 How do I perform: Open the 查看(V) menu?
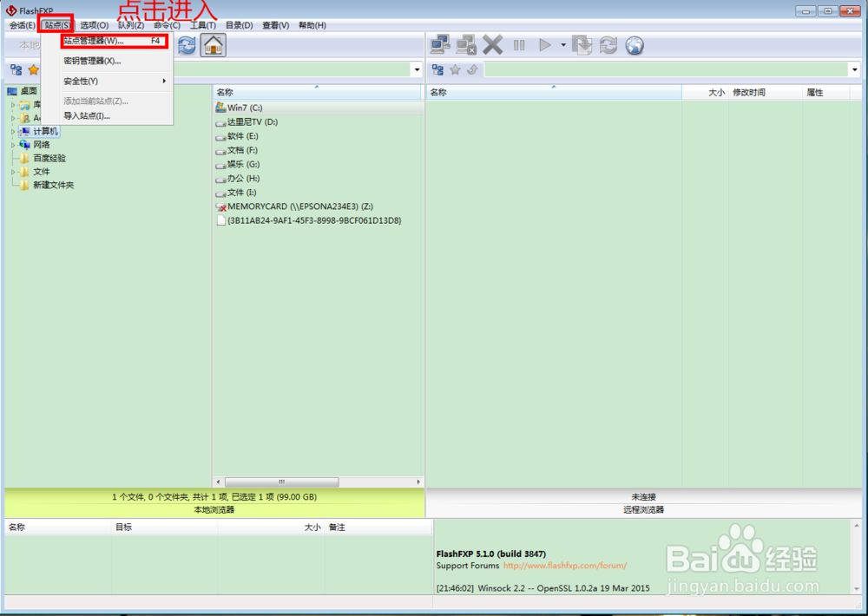[x=276, y=25]
